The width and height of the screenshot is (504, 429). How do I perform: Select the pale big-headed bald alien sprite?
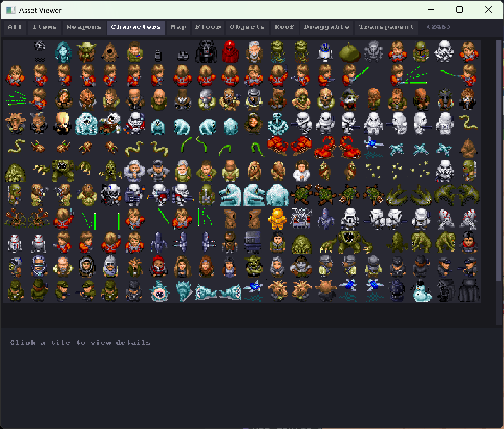(63, 123)
